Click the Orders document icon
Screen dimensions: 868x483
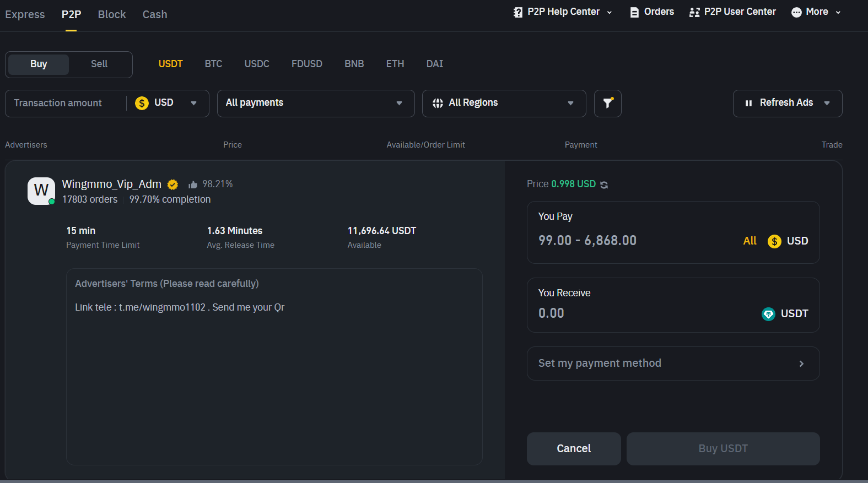pos(634,12)
